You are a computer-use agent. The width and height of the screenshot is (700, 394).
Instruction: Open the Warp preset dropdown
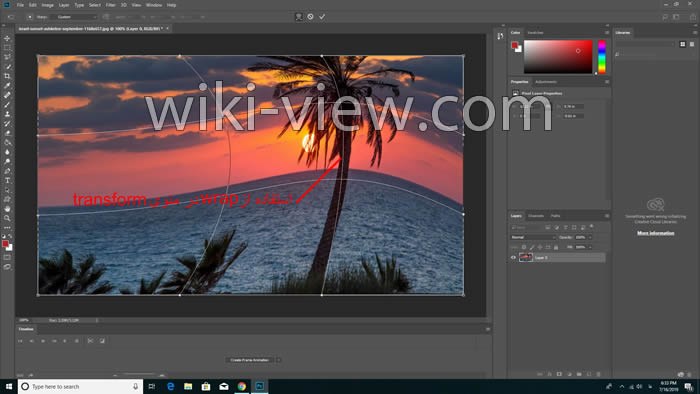pyautogui.click(x=76, y=17)
